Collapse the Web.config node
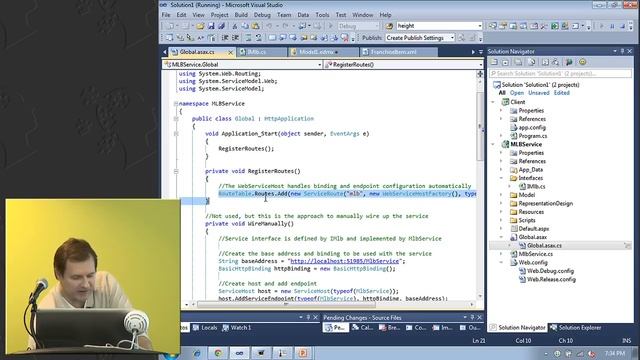The image size is (640, 360). (502, 262)
